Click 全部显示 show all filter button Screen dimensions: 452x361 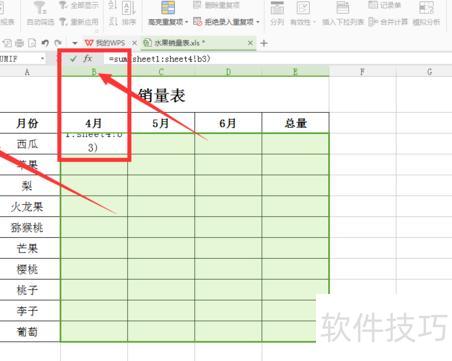(x=79, y=5)
